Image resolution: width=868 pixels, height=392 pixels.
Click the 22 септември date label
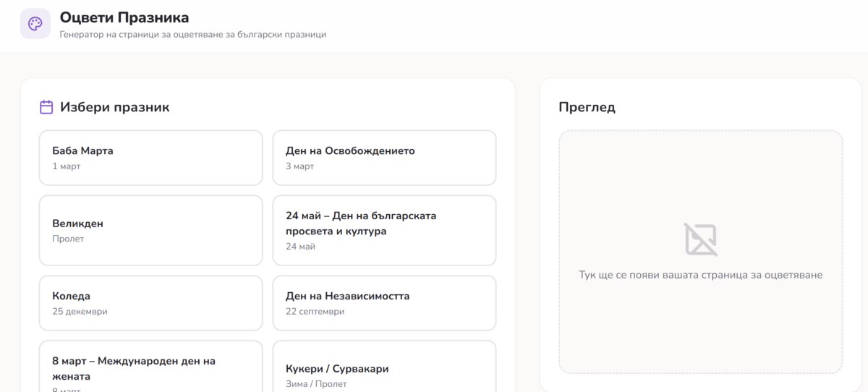pos(315,311)
